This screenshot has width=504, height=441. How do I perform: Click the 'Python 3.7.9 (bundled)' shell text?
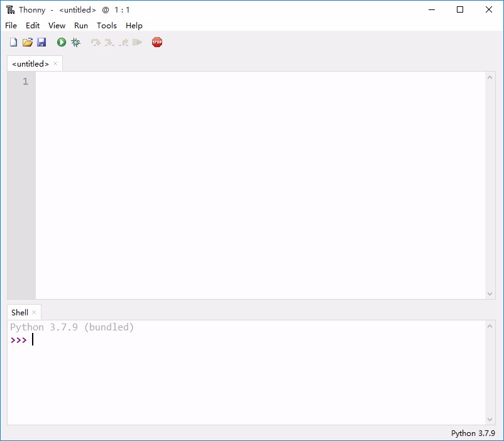tap(72, 327)
